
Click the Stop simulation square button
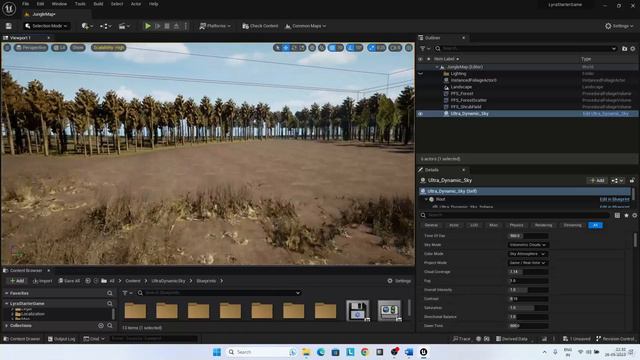[x=167, y=26]
